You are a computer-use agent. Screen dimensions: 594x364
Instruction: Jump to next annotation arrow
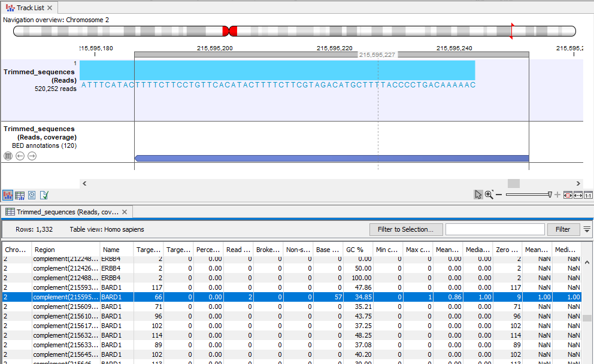pos(32,156)
